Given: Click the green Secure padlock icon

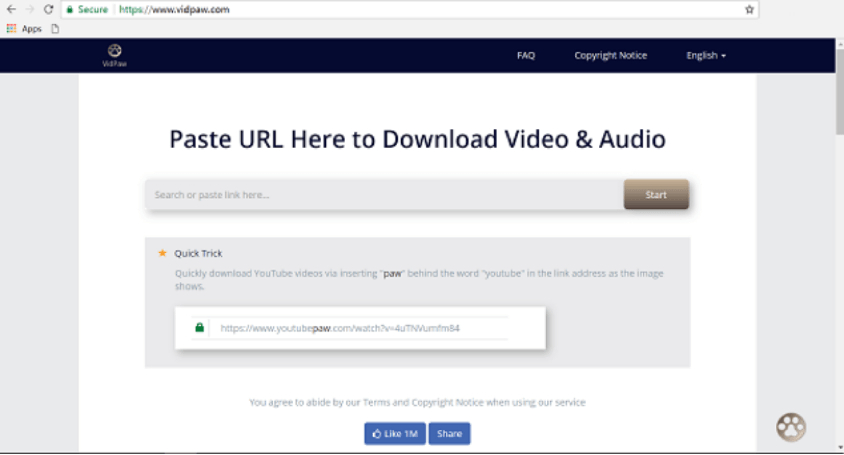Looking at the screenshot, I should 69,10.
